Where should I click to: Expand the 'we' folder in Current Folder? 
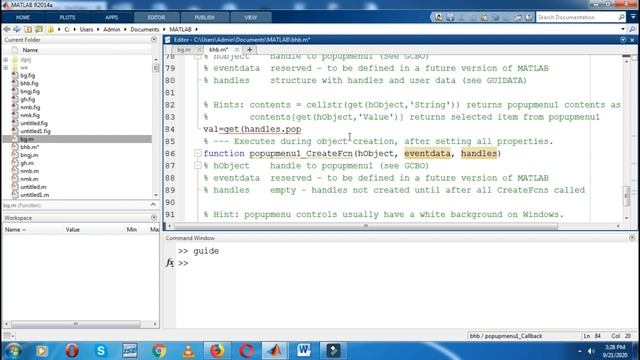(6, 67)
